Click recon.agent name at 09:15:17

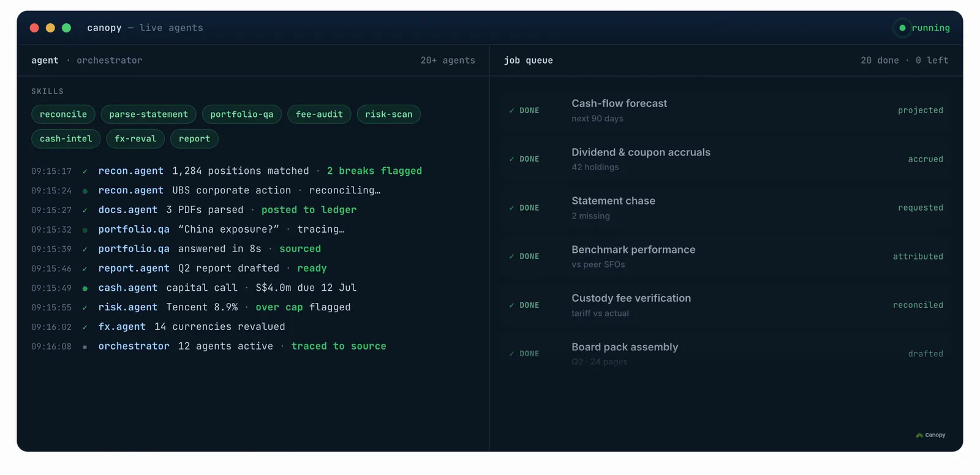tap(130, 171)
